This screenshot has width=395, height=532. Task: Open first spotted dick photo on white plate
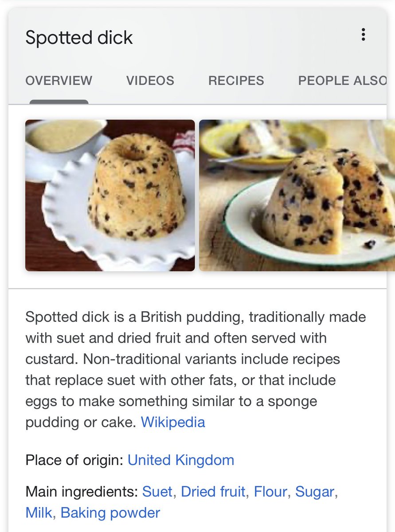[x=110, y=196]
